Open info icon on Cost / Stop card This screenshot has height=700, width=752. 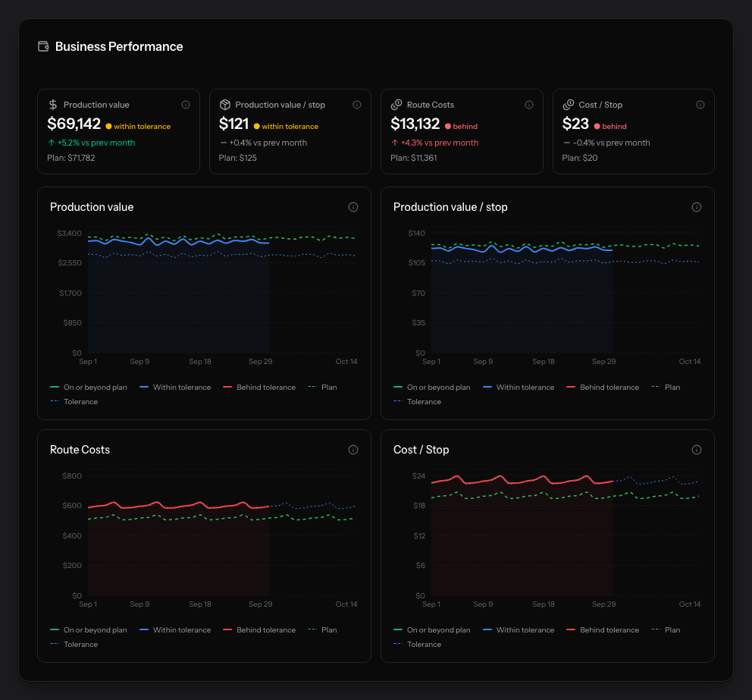[x=700, y=105]
